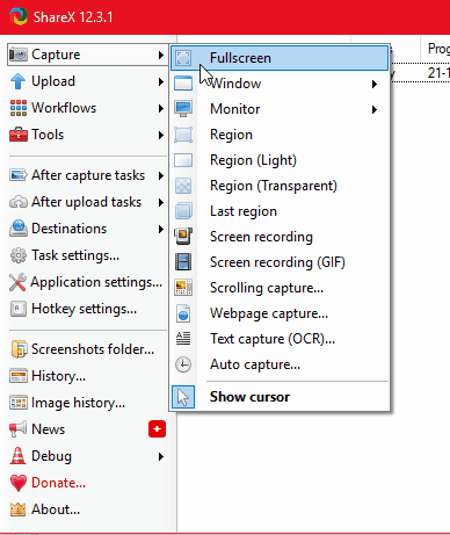Open History... entry
450x535 pixels.
tap(88, 376)
